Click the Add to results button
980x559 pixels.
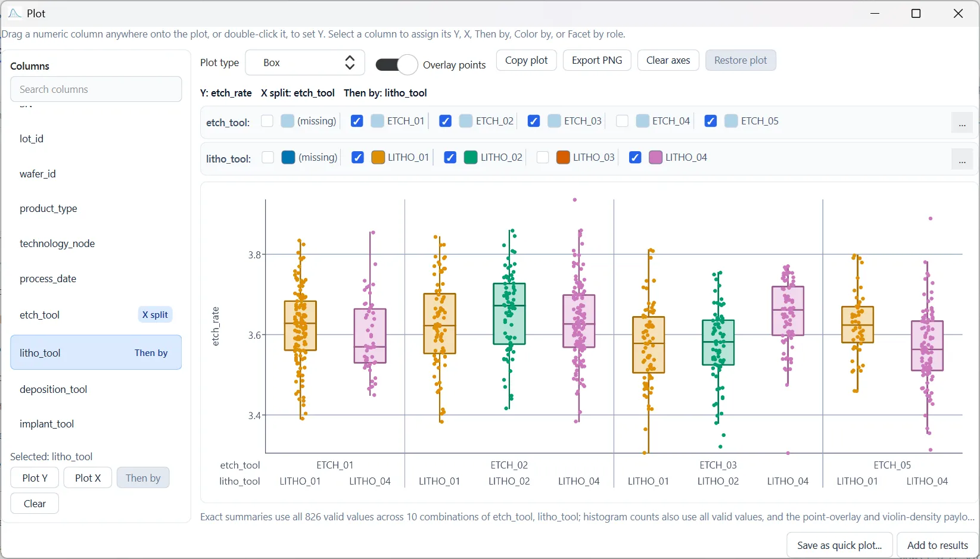point(937,545)
